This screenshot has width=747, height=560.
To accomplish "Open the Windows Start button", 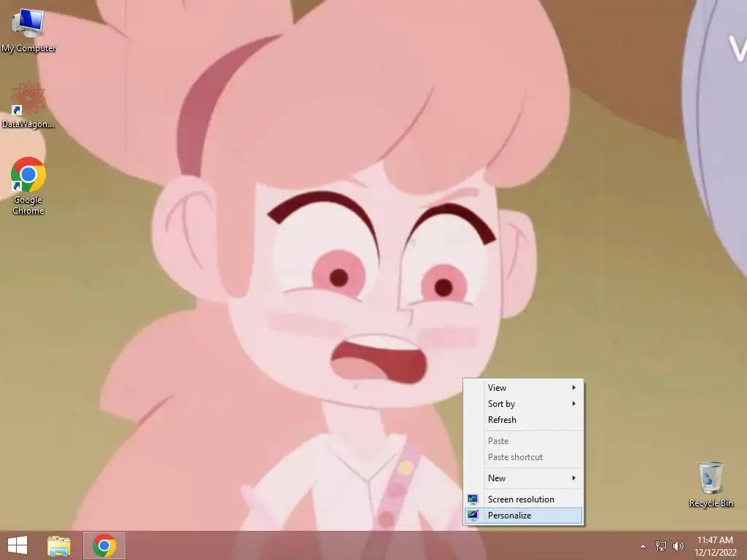I will [x=18, y=545].
